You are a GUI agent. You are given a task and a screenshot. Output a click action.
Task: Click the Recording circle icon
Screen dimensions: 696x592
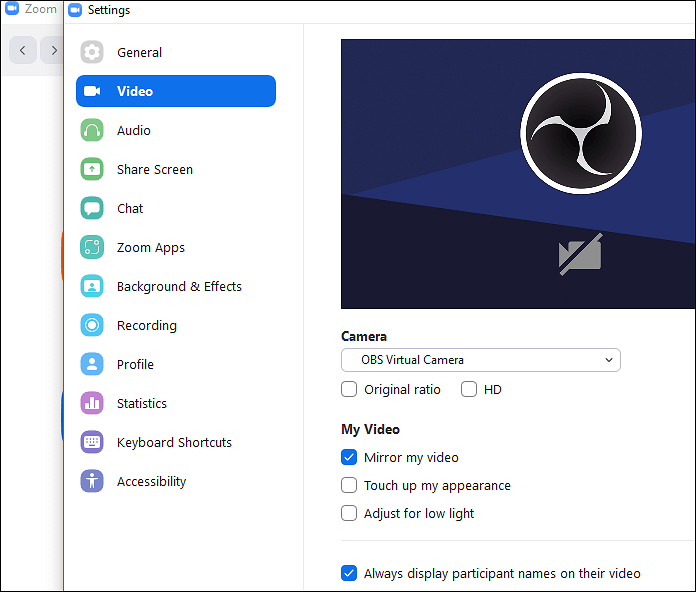92,326
